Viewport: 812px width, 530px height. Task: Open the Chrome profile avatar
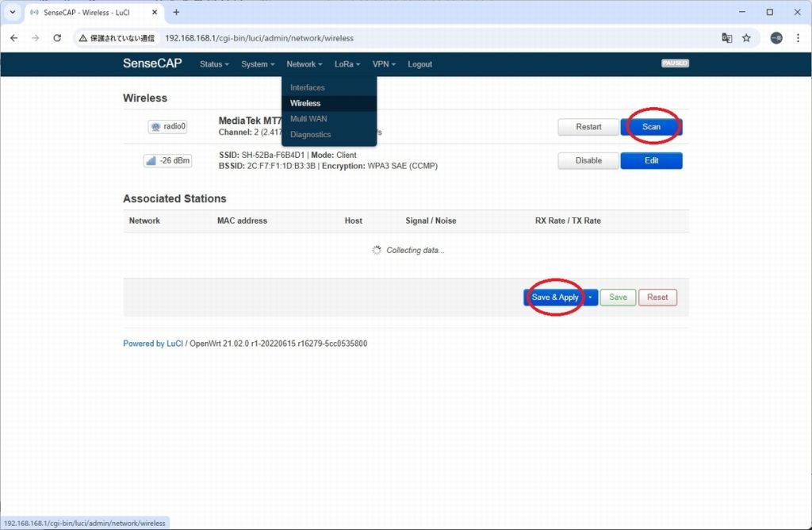click(776, 38)
